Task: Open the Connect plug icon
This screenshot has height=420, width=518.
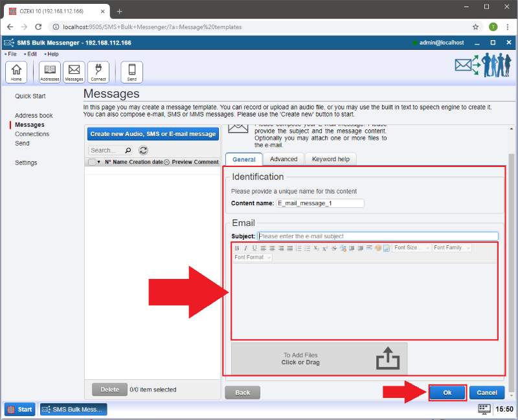Action: (x=98, y=72)
